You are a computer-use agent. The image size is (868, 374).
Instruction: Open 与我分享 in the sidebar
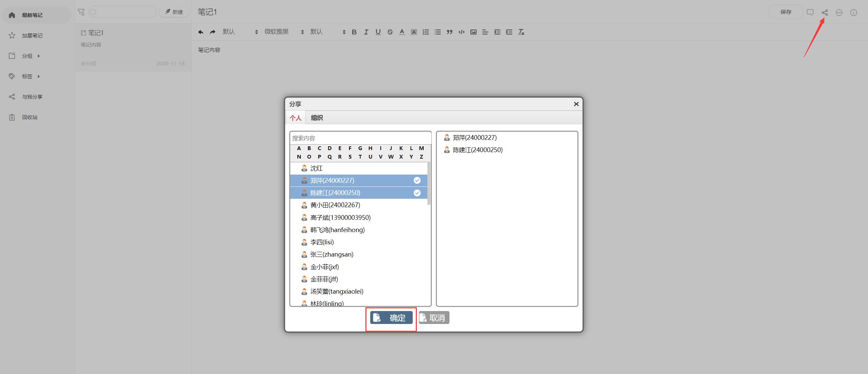coord(32,97)
